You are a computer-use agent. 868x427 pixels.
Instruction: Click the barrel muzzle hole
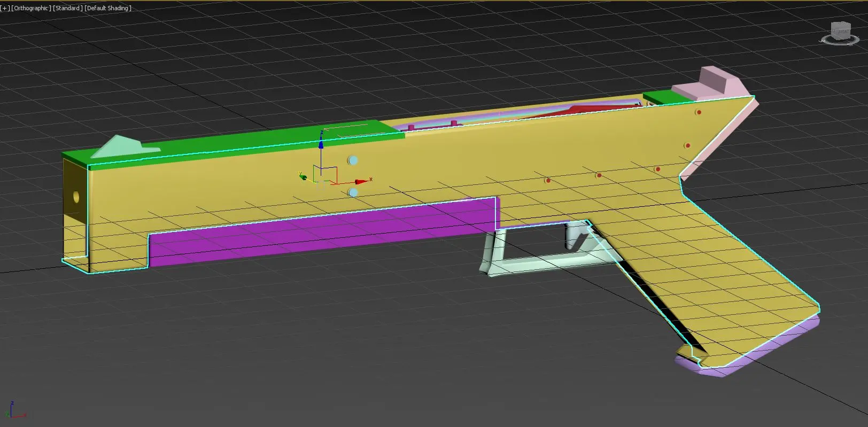click(75, 197)
